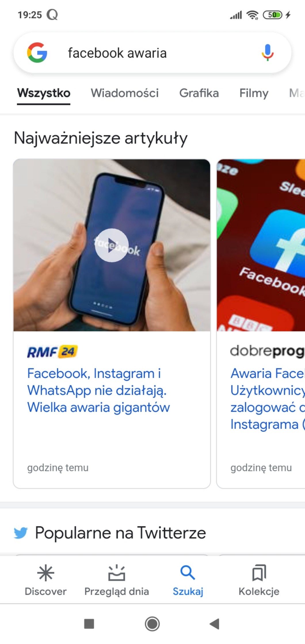
Task: Tap Android home circle button
Action: click(152, 624)
